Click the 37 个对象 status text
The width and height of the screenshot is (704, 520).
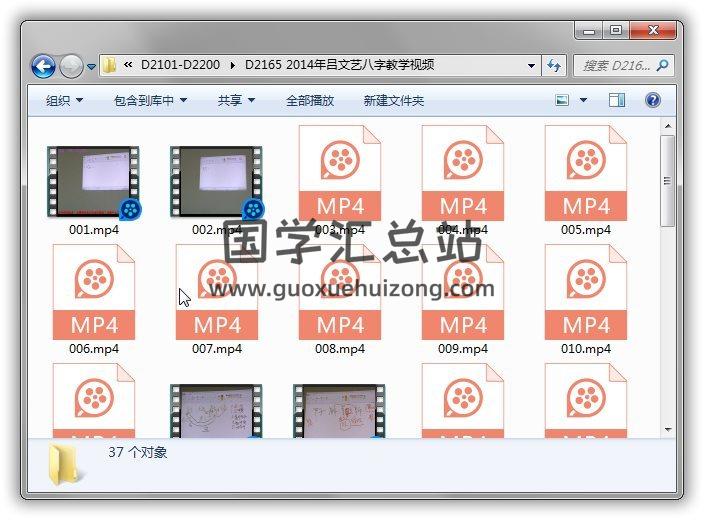pos(137,452)
